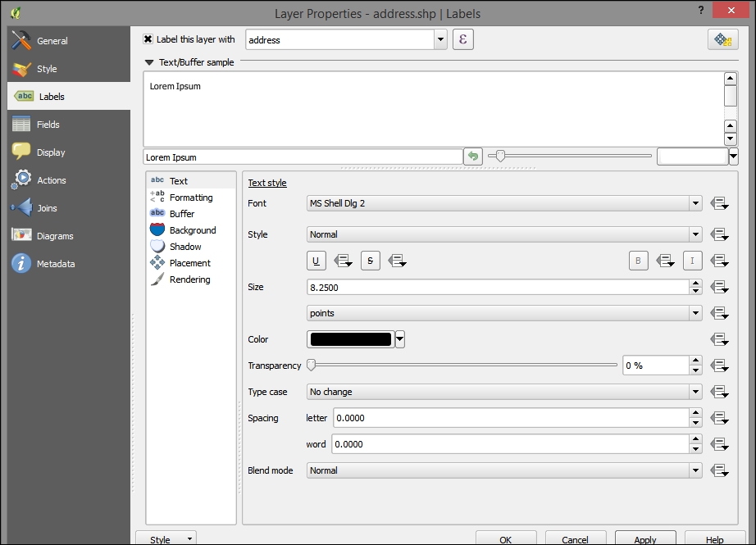This screenshot has height=545, width=756.
Task: Click the black text Color swatch
Action: (350, 339)
